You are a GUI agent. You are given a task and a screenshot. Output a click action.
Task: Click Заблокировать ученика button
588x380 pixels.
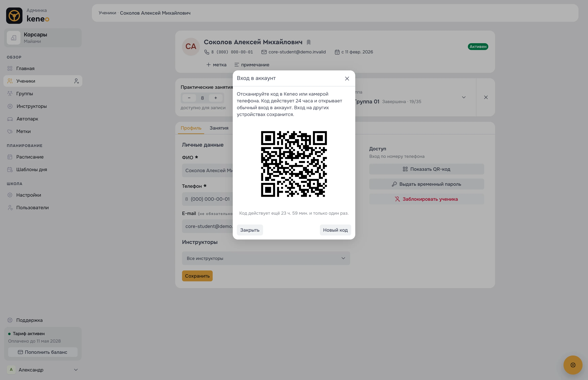coord(426,199)
